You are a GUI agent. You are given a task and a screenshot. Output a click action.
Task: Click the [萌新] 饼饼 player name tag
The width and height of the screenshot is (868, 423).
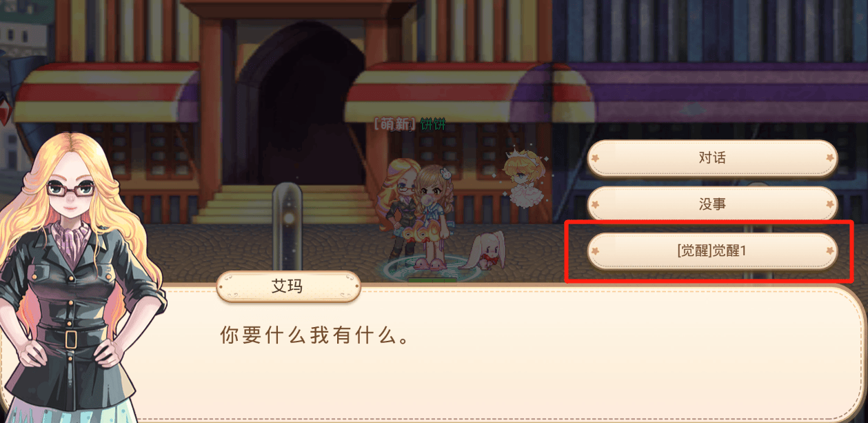point(410,124)
